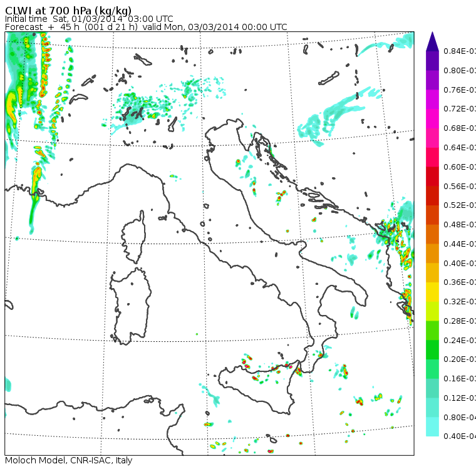The width and height of the screenshot is (476, 469).
Task: Select the pink swatch between 0.68E-03 and 0.72E-03
Action: tap(433, 118)
